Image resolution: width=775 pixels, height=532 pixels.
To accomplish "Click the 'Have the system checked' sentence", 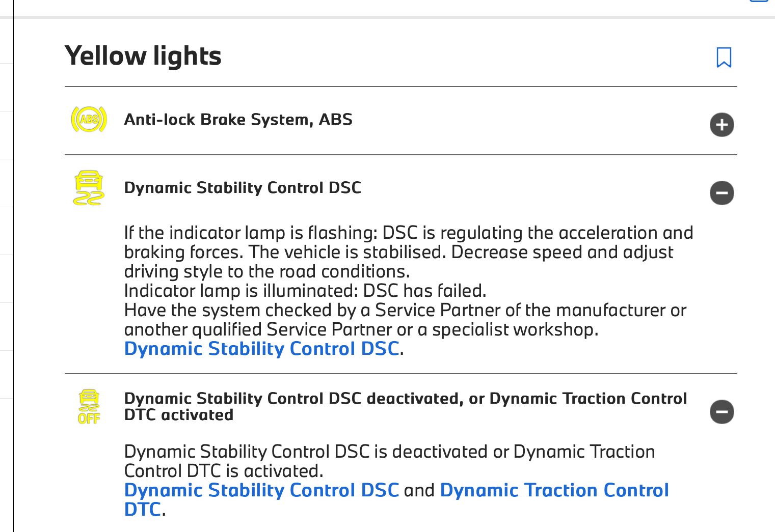I will 405,311.
